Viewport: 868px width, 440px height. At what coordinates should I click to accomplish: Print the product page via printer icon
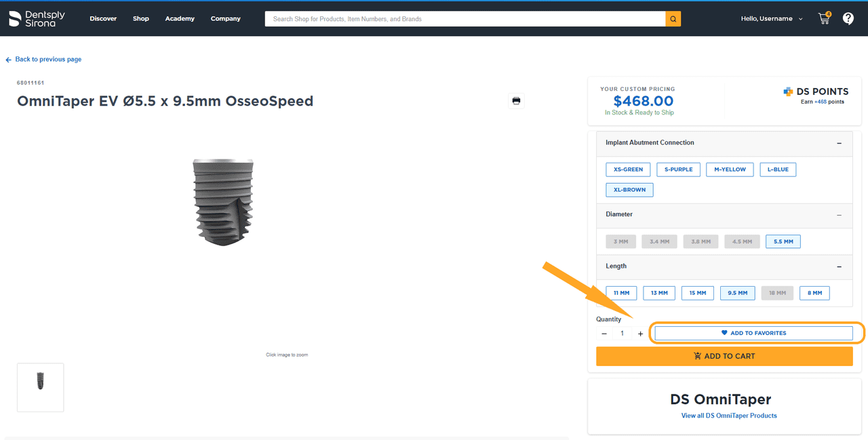tap(516, 101)
